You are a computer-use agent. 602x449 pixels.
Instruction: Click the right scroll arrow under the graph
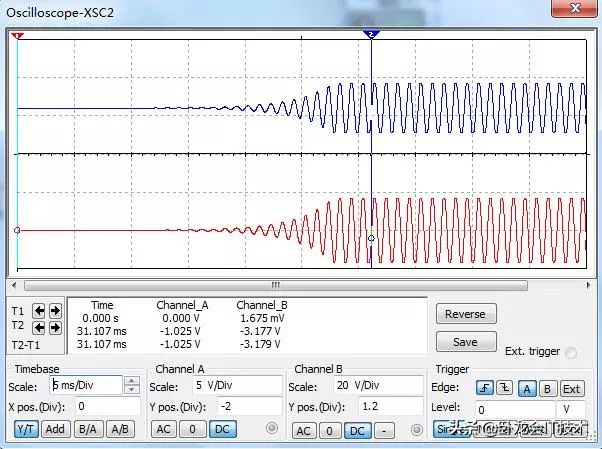[588, 285]
